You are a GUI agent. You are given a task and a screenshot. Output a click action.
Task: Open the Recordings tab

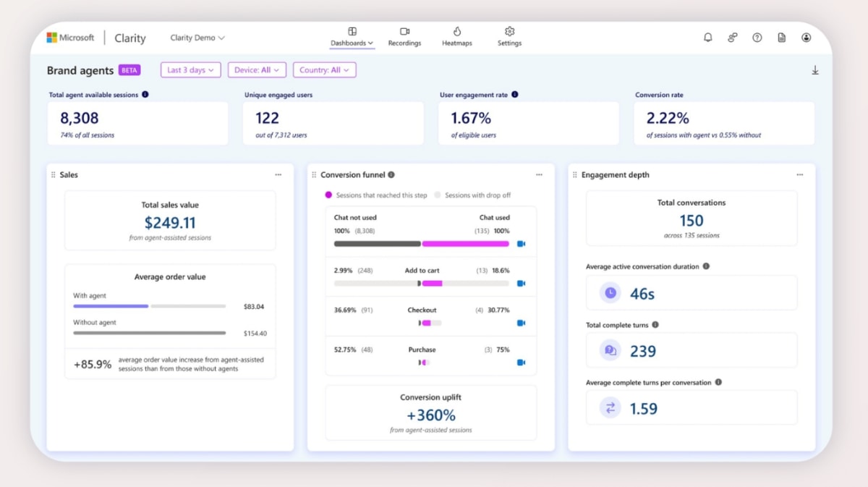[x=404, y=37]
